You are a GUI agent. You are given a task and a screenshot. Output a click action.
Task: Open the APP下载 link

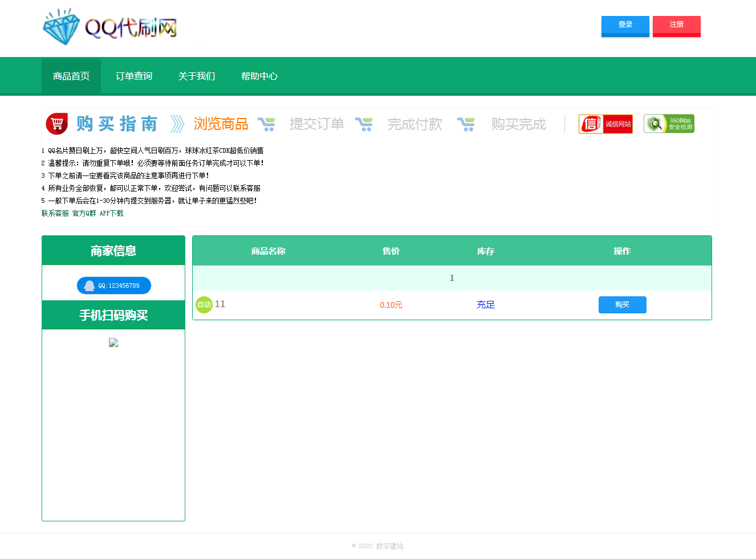pos(112,213)
